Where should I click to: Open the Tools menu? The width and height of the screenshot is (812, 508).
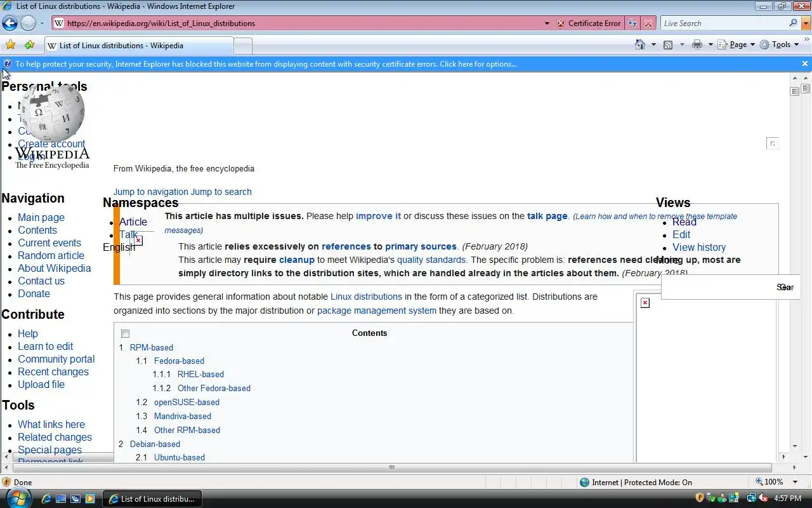tap(780, 44)
